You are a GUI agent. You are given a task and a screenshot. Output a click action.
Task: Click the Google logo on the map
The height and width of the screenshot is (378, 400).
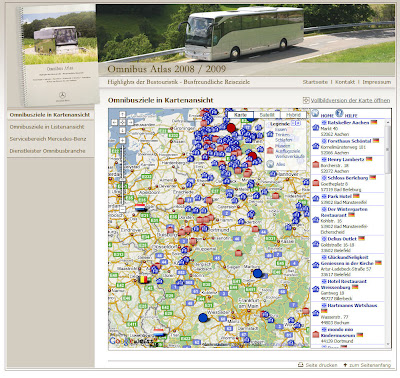pyautogui.click(x=121, y=341)
